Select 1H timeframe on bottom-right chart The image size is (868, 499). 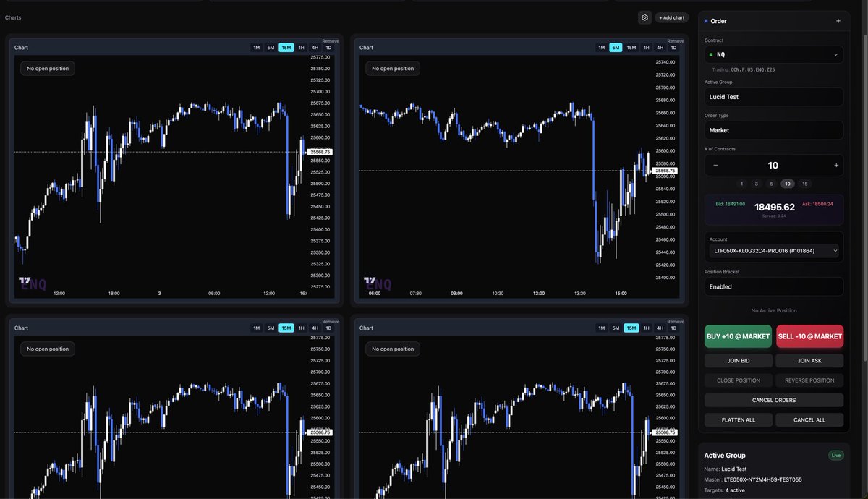pos(647,328)
